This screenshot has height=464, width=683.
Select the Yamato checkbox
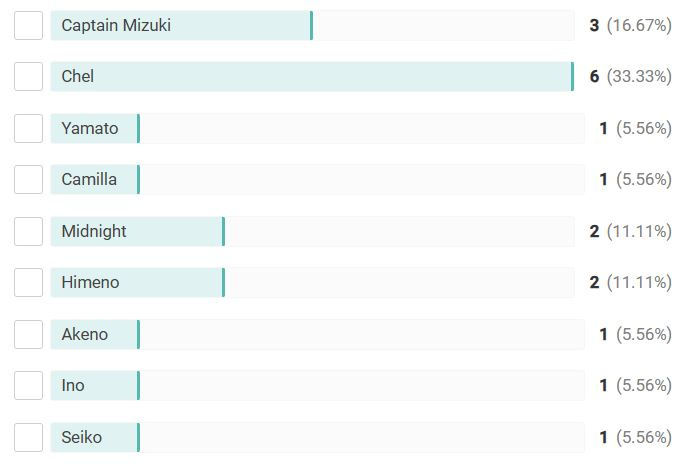point(28,129)
